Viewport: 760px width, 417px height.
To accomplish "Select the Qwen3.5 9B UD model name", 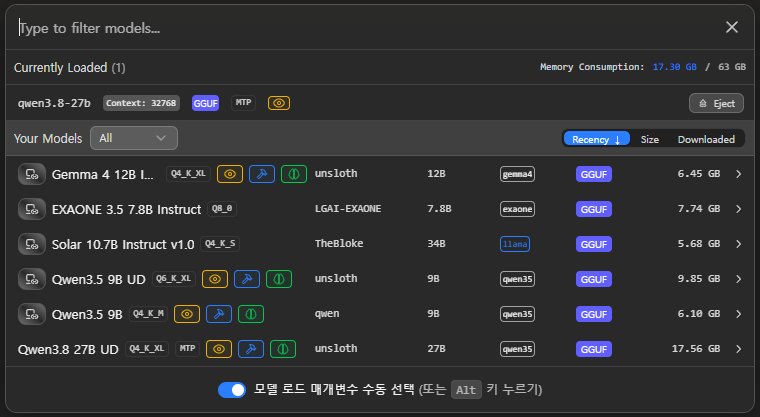I will tap(98, 279).
